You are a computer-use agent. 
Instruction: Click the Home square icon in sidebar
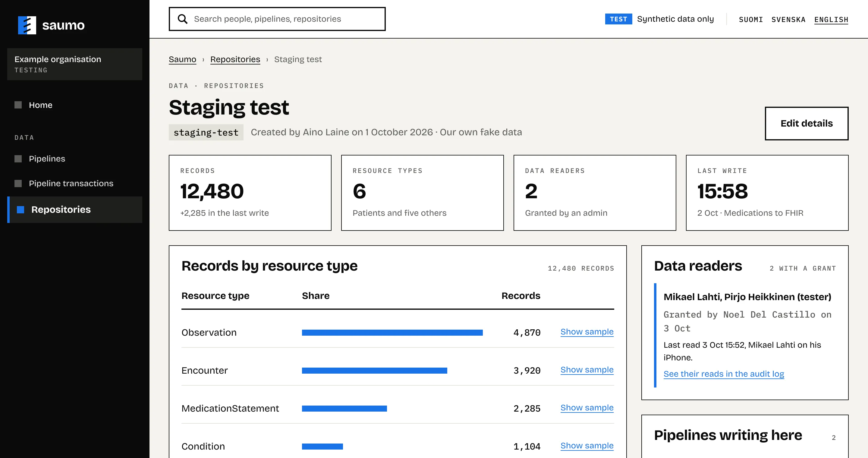click(18, 105)
